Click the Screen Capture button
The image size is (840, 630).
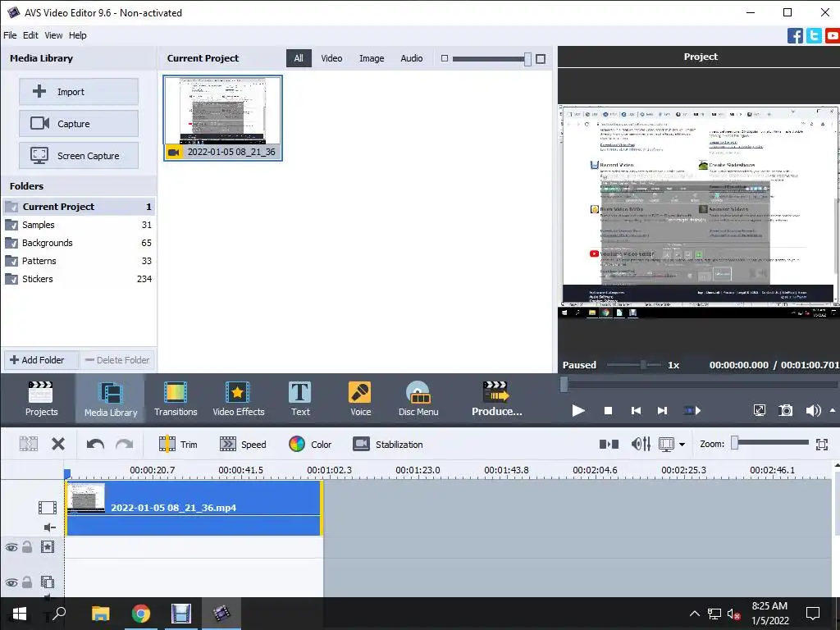tap(79, 156)
